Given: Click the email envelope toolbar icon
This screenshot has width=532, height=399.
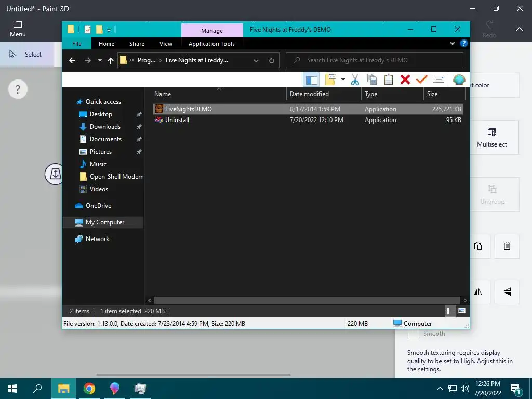Looking at the screenshot, I should [x=438, y=79].
